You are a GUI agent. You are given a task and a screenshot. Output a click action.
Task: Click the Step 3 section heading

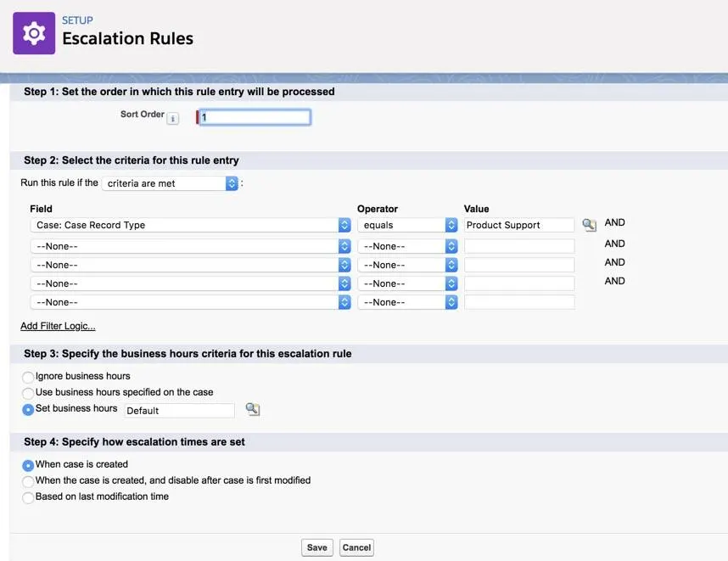tap(188, 354)
